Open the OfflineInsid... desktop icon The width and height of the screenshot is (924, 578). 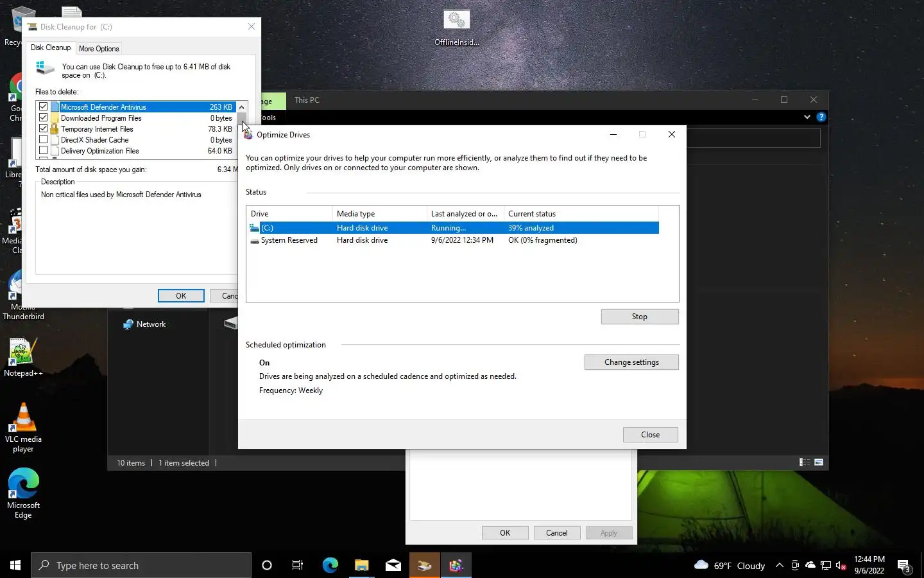[456, 28]
